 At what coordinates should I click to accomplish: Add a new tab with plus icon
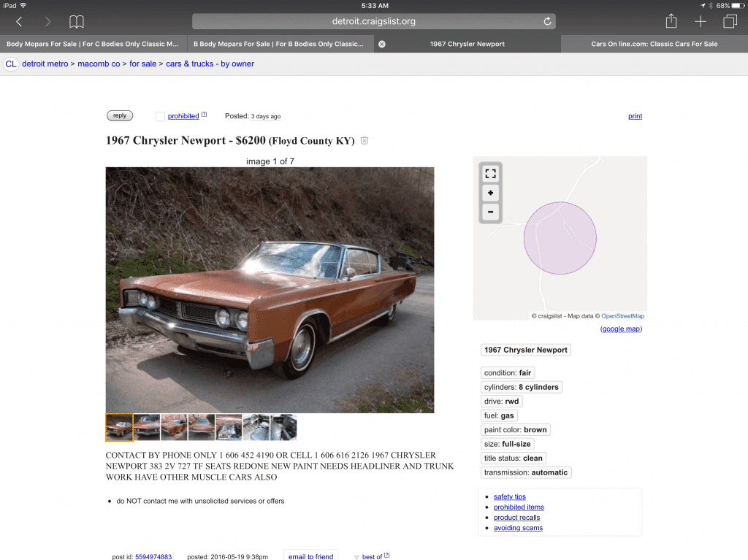tap(701, 21)
